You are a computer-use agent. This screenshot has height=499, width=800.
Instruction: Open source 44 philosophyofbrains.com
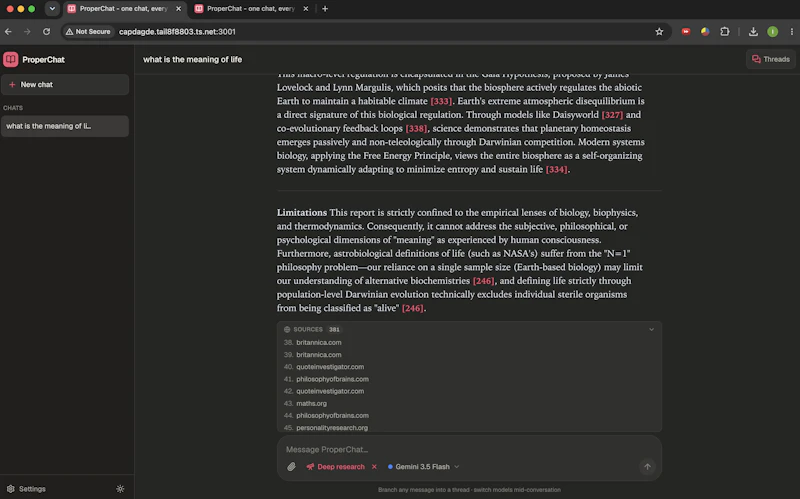tap(332, 416)
